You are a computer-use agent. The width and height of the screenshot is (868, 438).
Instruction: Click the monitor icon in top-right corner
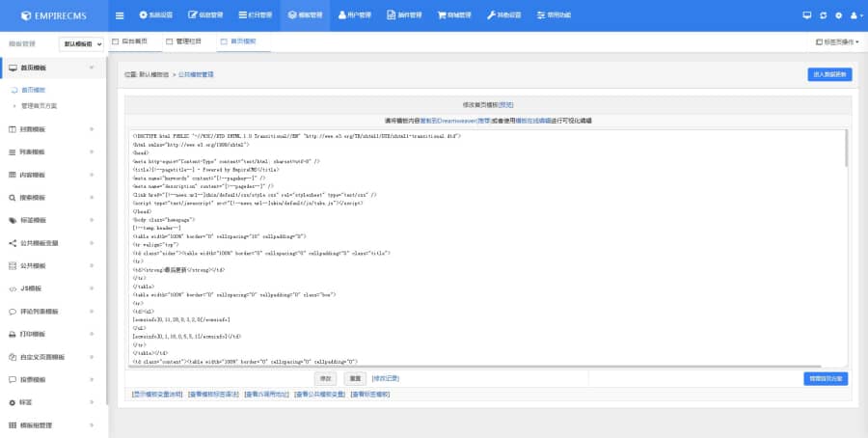tap(806, 15)
